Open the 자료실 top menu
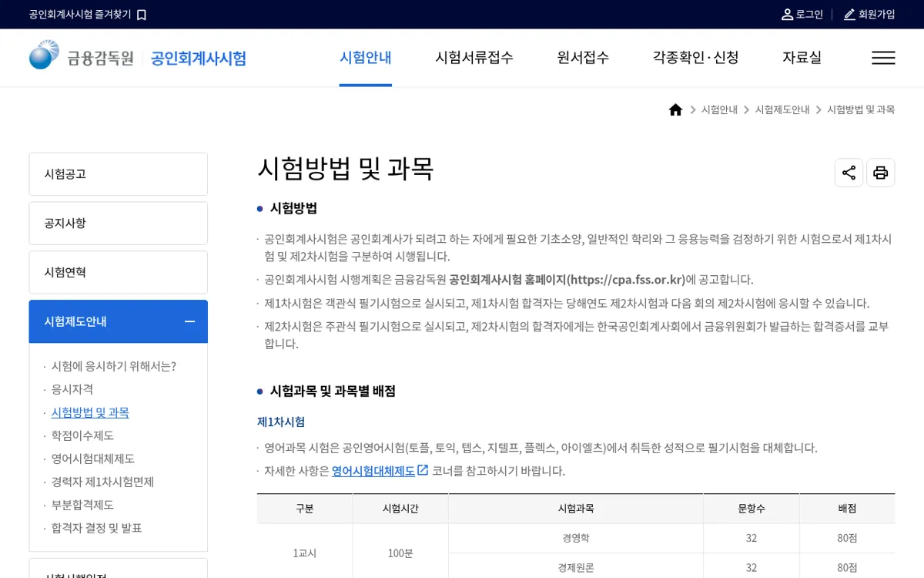This screenshot has height=578, width=924. click(x=802, y=58)
